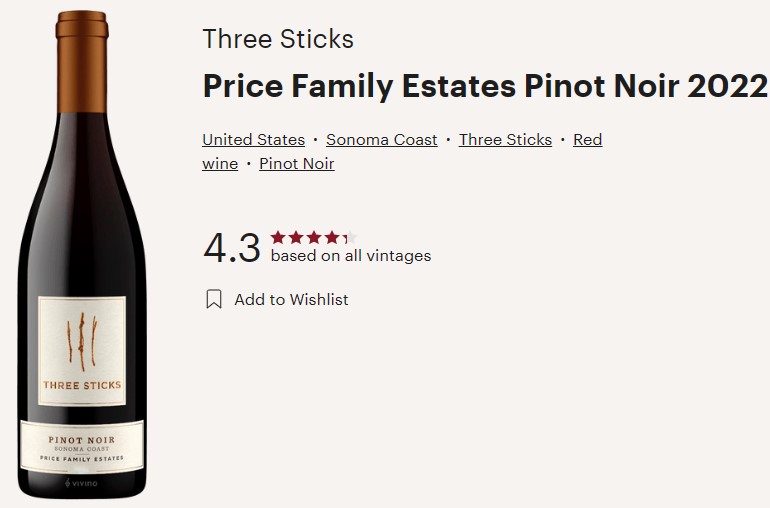Click the fourth rating star
This screenshot has width=770, height=508.
(331, 238)
